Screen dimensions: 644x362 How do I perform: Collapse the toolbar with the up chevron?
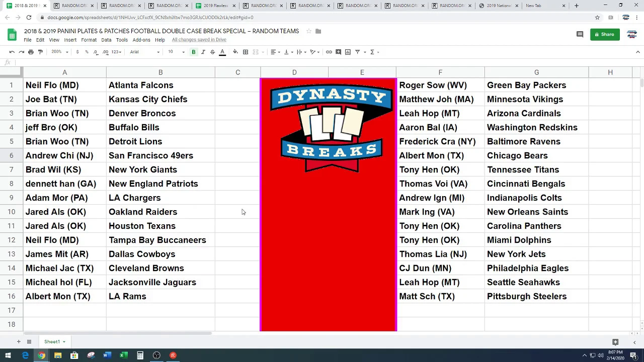point(637,52)
